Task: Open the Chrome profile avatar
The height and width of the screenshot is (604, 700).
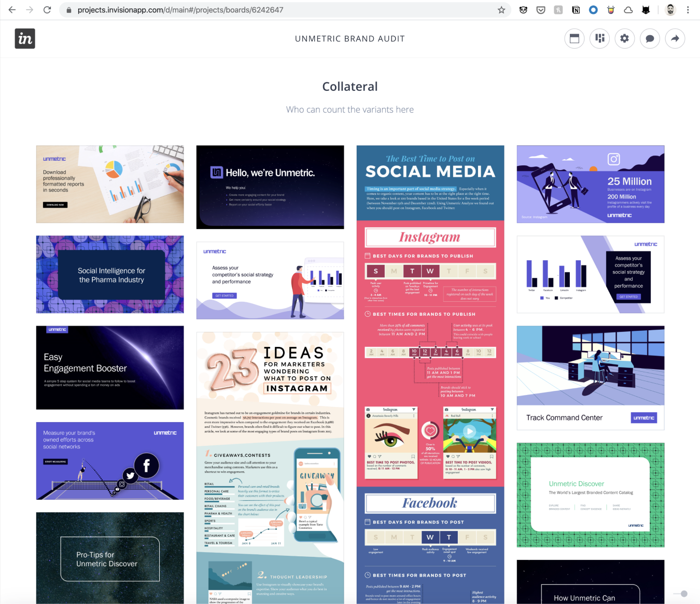Action: (670, 10)
